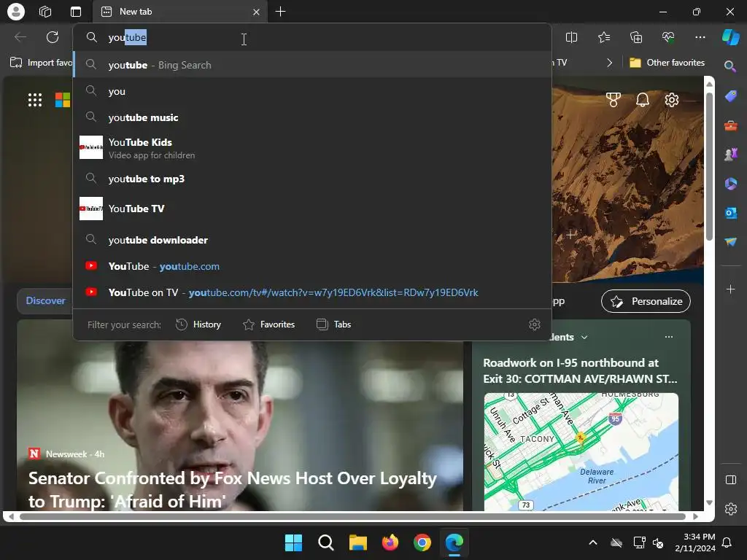The width and height of the screenshot is (747, 560).
Task: Open the YouTube - youtube.com suggestion
Action: point(312,266)
